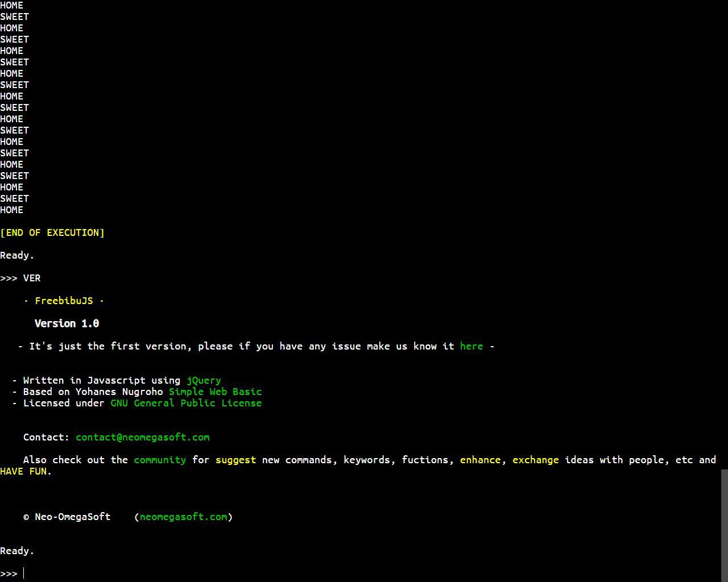Click the [END OF EXECUTION] message
This screenshot has height=582, width=728.
click(x=52, y=232)
